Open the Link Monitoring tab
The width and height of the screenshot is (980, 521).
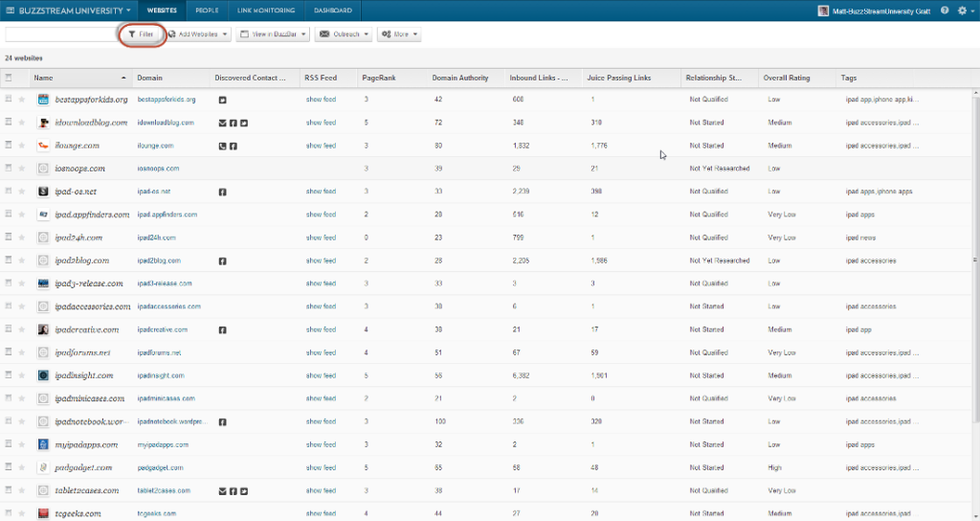tap(265, 11)
